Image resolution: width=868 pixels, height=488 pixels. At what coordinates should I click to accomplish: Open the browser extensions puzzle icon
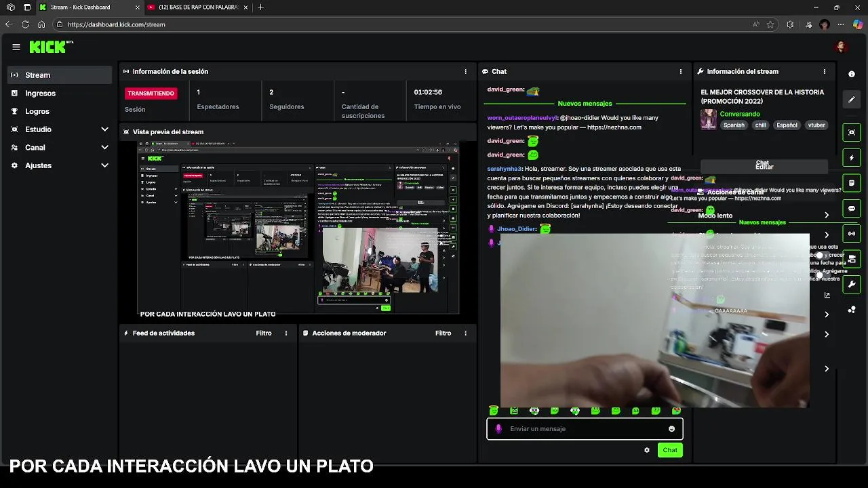(790, 24)
